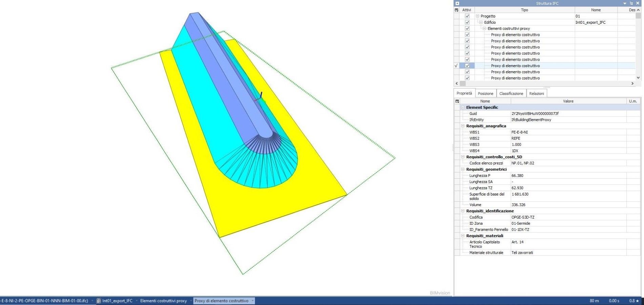Click the Volume value 336.326

[x=518, y=205]
